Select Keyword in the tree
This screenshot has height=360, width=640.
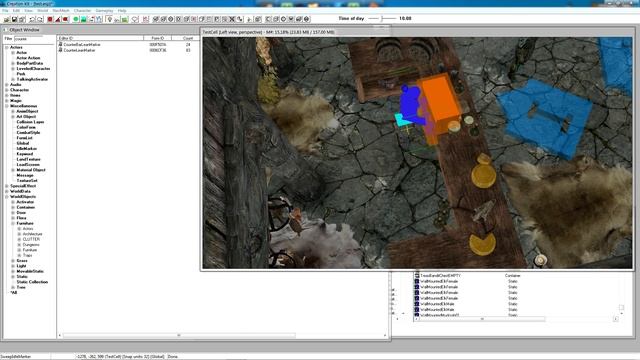click(24, 154)
